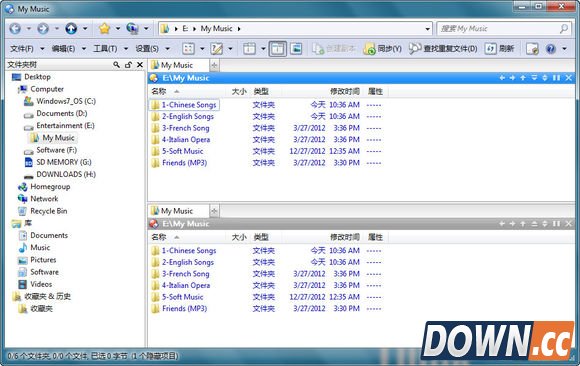
Task: Close the 文件夹树 folder tree panel
Action: [x=140, y=64]
